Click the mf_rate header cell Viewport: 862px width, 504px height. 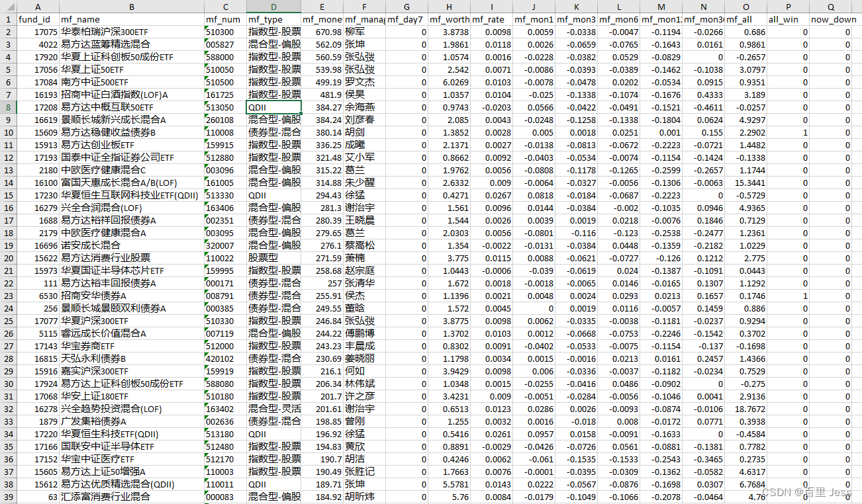[x=491, y=19]
